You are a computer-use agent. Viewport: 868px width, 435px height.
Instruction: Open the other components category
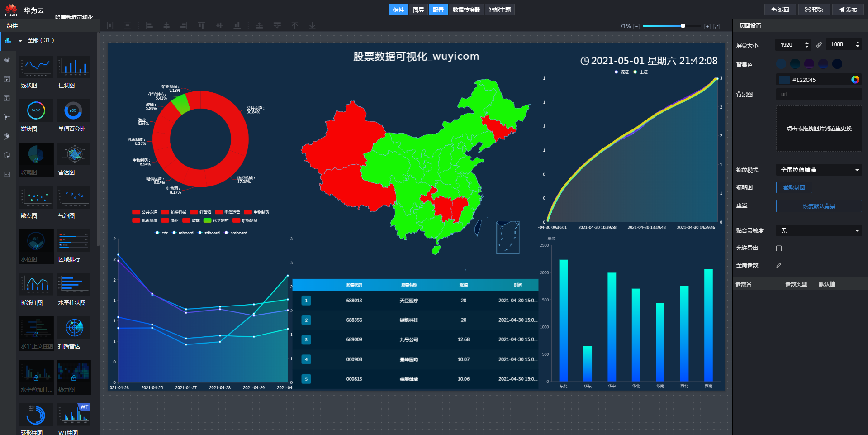[7, 174]
